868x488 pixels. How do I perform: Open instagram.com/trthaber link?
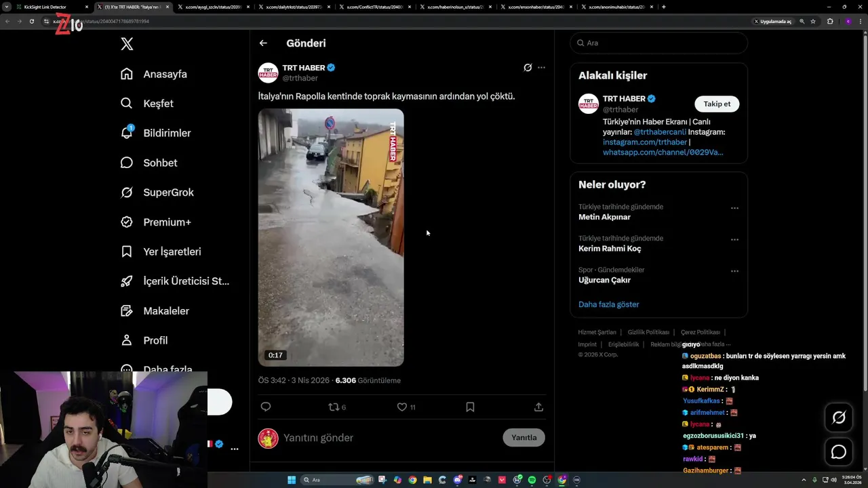tap(645, 142)
